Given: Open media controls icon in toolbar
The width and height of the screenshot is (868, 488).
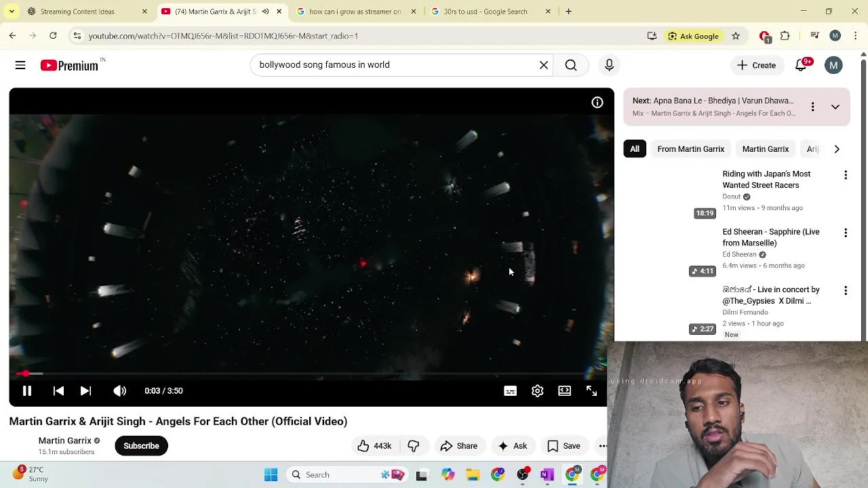Looking at the screenshot, I should click(x=815, y=36).
